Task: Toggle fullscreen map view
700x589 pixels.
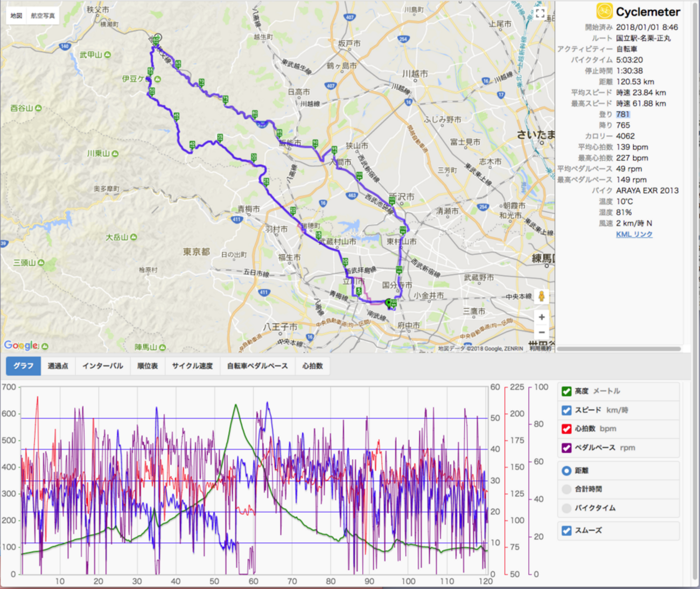Action: pos(540,13)
